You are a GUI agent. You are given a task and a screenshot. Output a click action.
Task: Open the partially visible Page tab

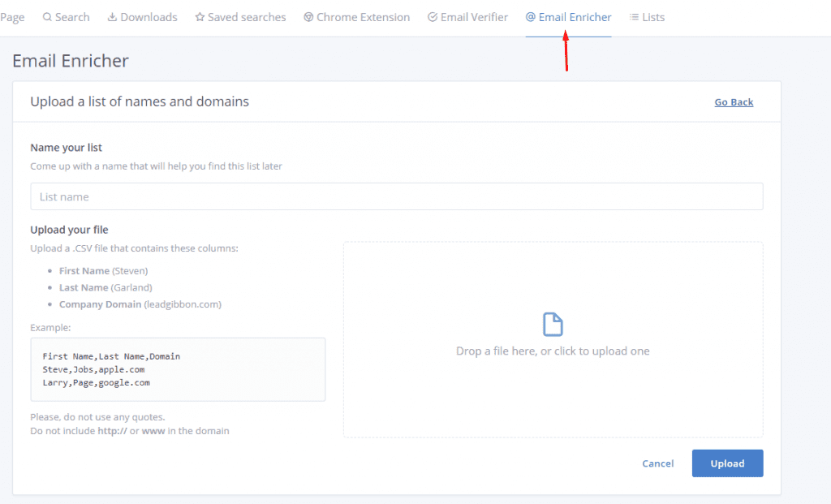(x=11, y=17)
